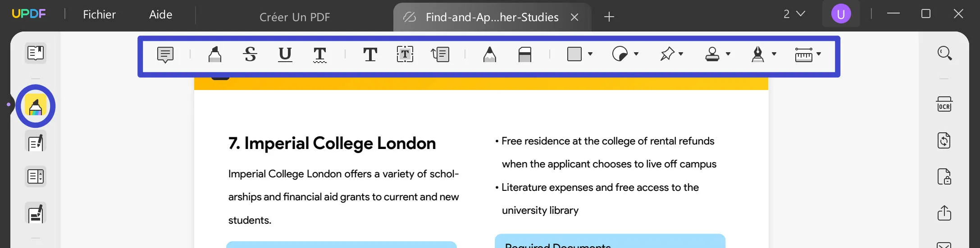980x248 pixels.
Task: Open the user account avatar U
Action: tap(841, 14)
